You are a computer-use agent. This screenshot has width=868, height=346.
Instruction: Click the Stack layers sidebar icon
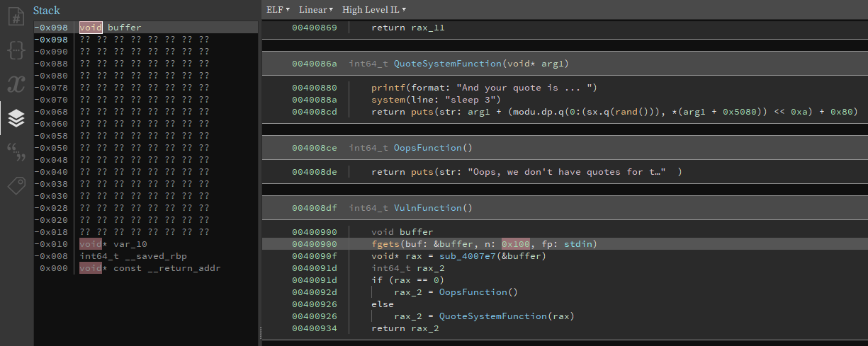(x=16, y=118)
